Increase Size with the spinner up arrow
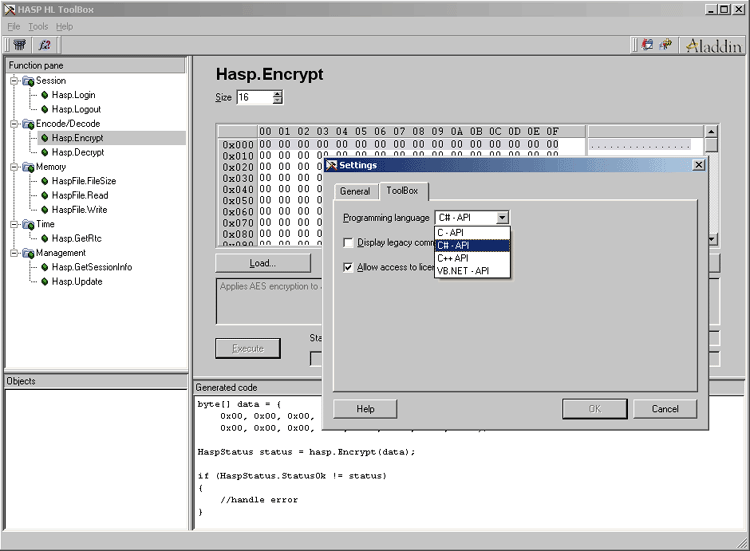This screenshot has width=750, height=551. (277, 94)
